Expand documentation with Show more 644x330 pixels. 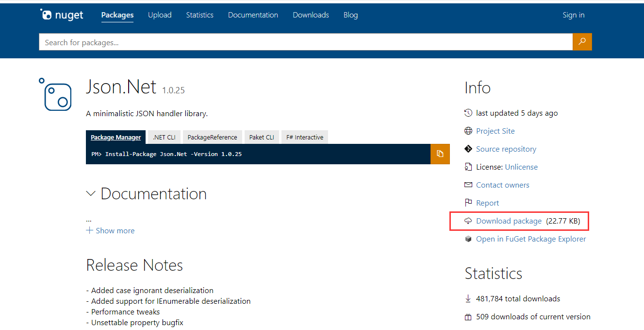(x=110, y=231)
